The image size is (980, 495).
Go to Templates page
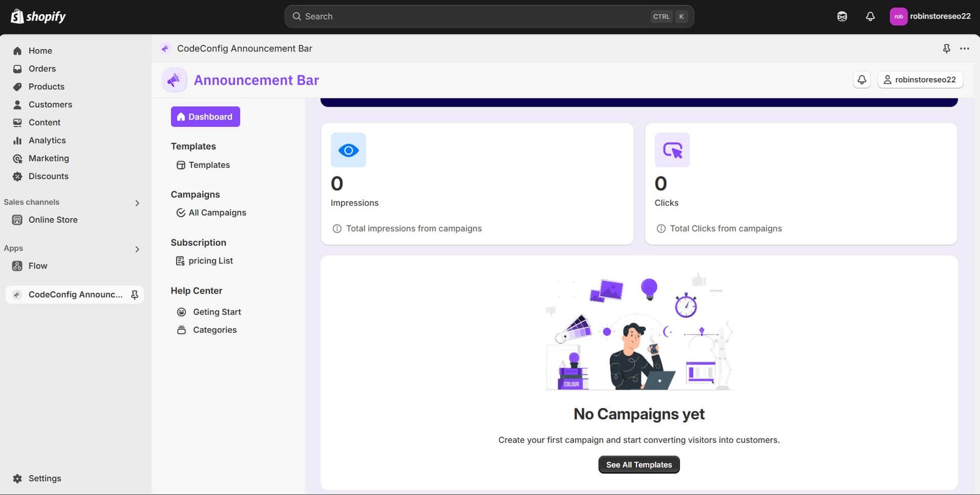pos(203,165)
